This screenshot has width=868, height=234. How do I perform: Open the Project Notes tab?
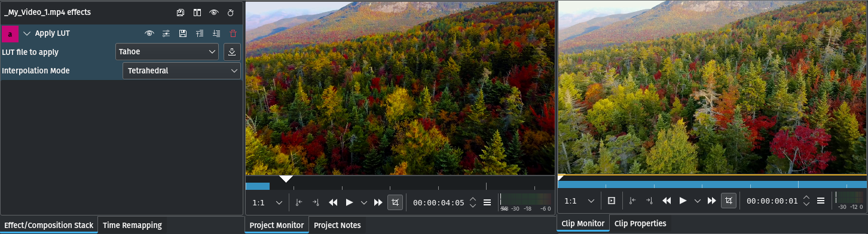(x=337, y=225)
